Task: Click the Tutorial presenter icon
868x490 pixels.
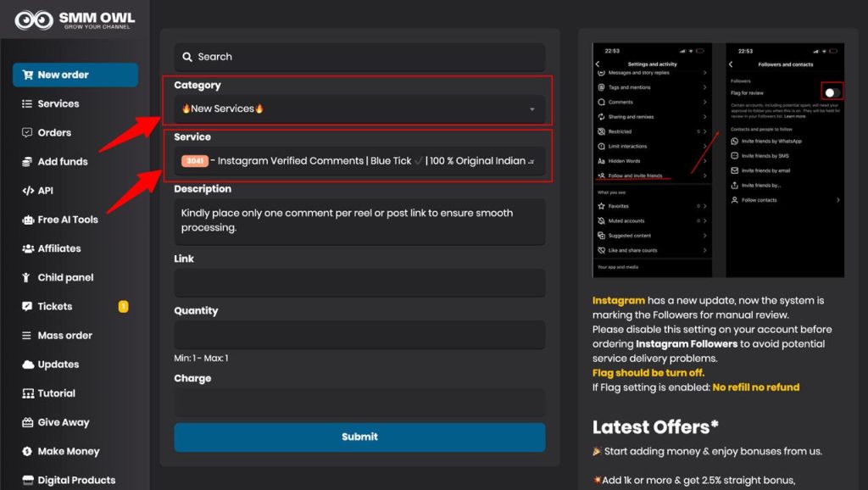Action: coord(28,393)
